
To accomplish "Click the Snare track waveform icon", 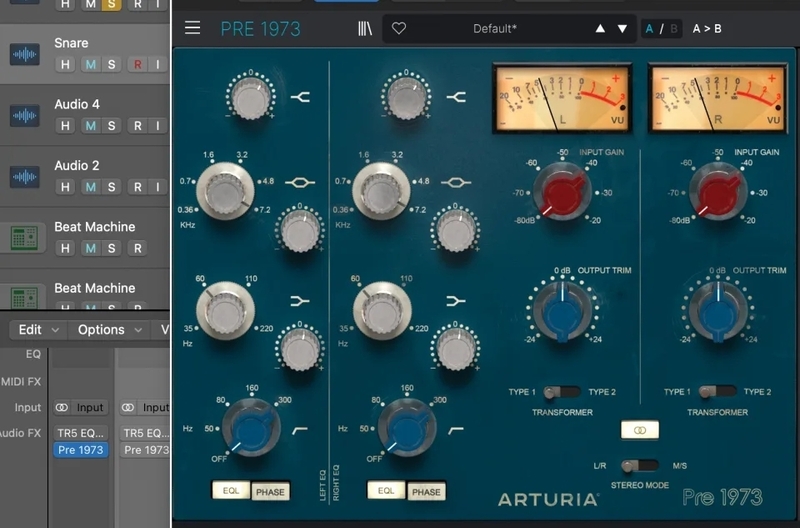I will [24, 54].
